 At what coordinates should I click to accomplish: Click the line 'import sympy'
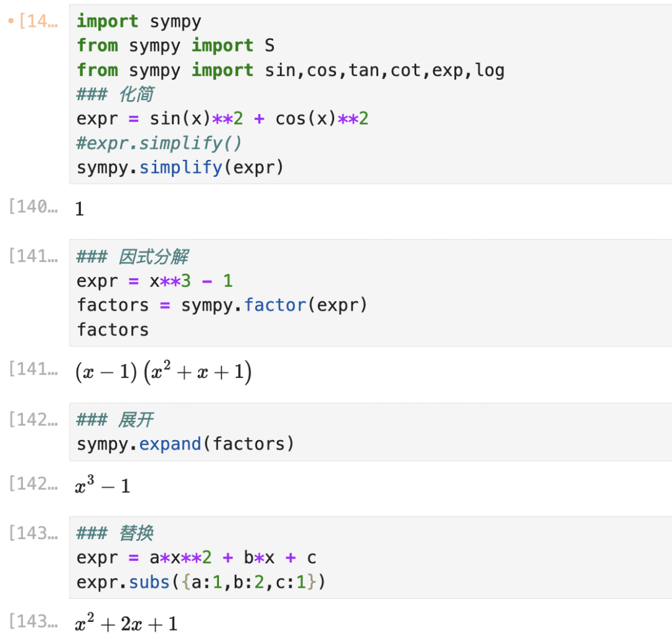click(x=139, y=22)
